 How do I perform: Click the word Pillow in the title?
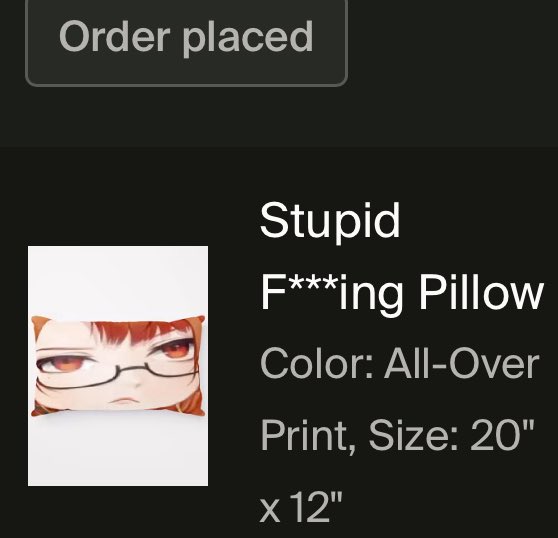(481, 292)
